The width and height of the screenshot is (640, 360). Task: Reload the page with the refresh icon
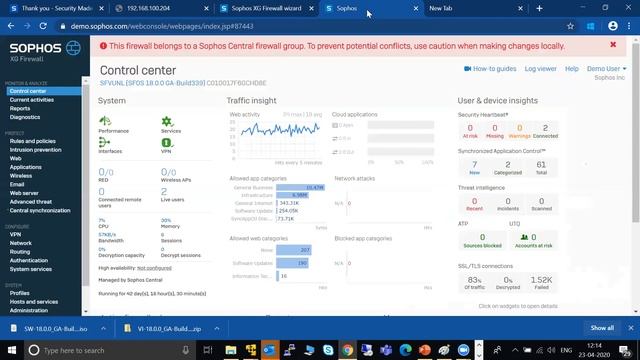(43, 26)
